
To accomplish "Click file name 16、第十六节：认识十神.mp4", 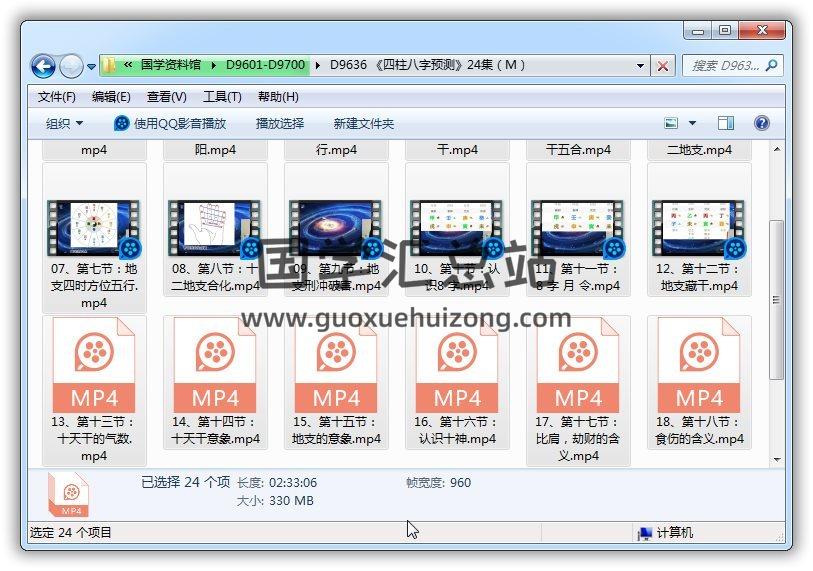I will pyautogui.click(x=457, y=430).
